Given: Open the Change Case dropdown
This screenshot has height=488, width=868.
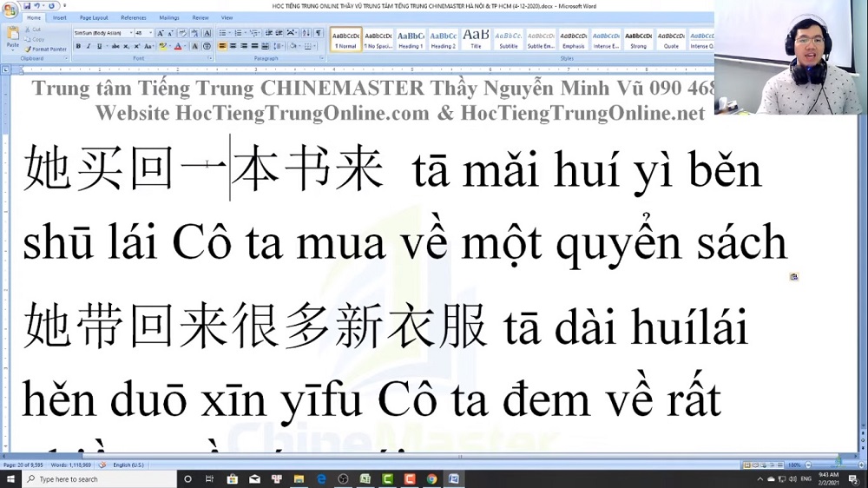Looking at the screenshot, I should click(x=149, y=46).
